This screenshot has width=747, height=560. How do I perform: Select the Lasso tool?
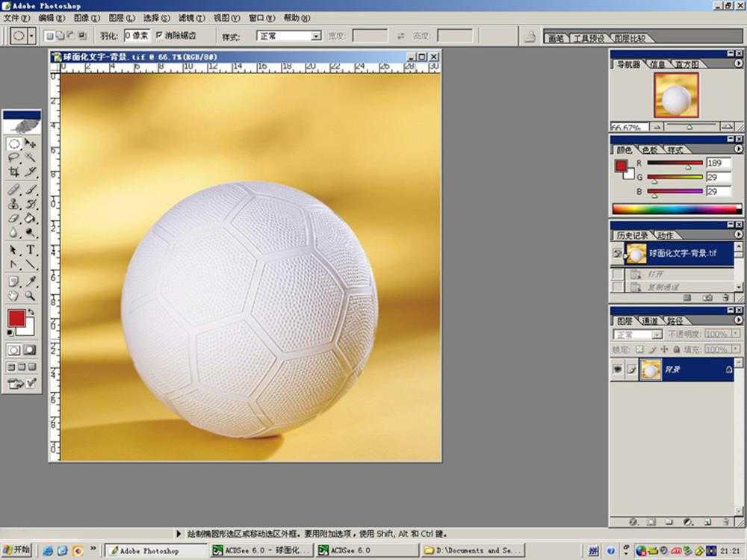click(x=13, y=158)
